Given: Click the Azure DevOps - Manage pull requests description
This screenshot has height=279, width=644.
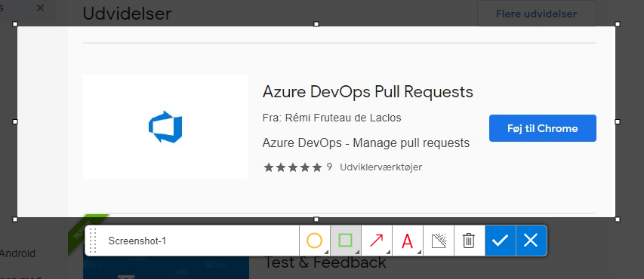Looking at the screenshot, I should tap(365, 143).
